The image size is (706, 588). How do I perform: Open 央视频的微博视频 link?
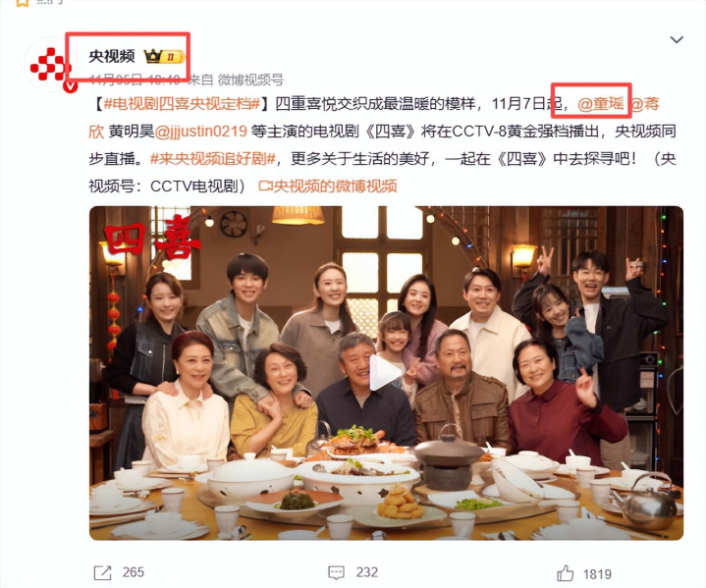336,187
